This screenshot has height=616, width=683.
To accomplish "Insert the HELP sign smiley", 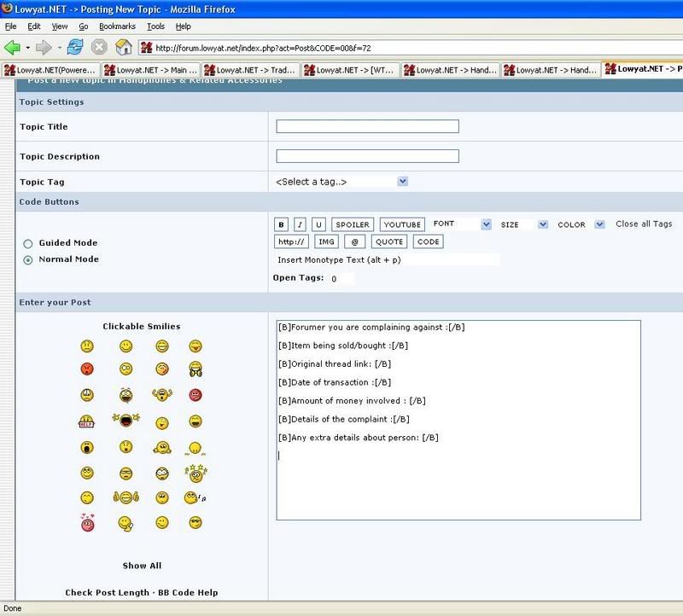I will tap(86, 421).
